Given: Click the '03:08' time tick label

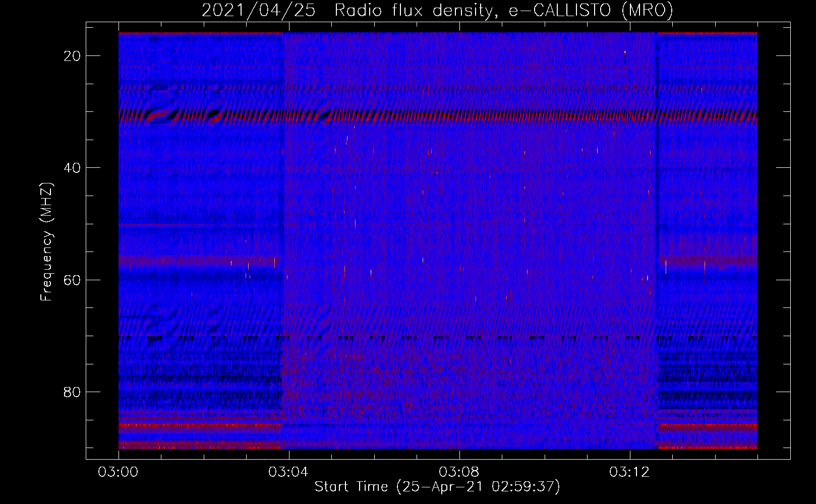Looking at the screenshot, I should click(459, 472).
